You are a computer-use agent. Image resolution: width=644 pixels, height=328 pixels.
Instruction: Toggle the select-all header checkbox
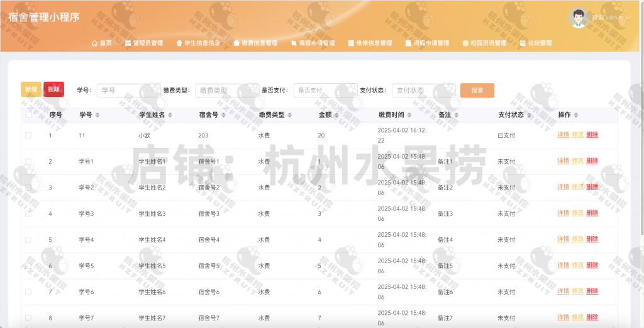coord(29,115)
